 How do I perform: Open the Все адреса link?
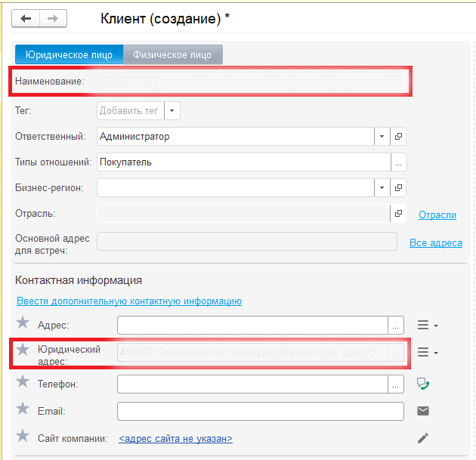click(435, 243)
